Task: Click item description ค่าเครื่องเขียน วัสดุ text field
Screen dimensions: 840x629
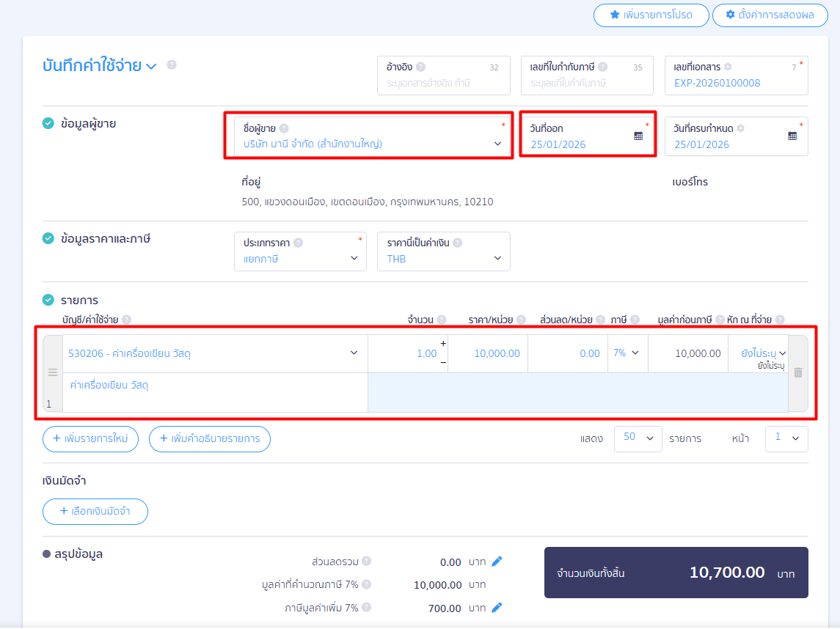Action: coord(215,392)
